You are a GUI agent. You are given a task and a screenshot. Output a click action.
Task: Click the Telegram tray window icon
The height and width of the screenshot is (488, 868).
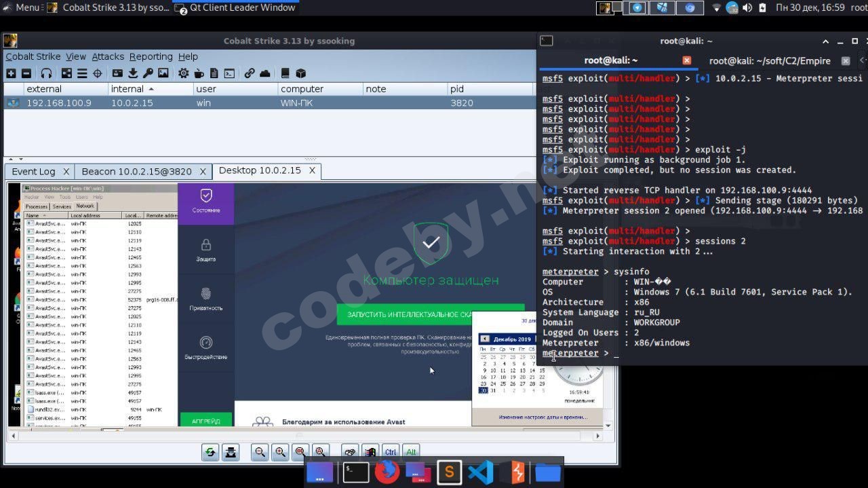[637, 7]
